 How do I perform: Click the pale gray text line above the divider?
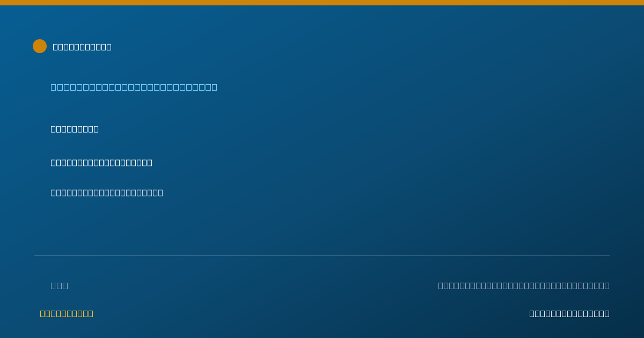pos(107,193)
